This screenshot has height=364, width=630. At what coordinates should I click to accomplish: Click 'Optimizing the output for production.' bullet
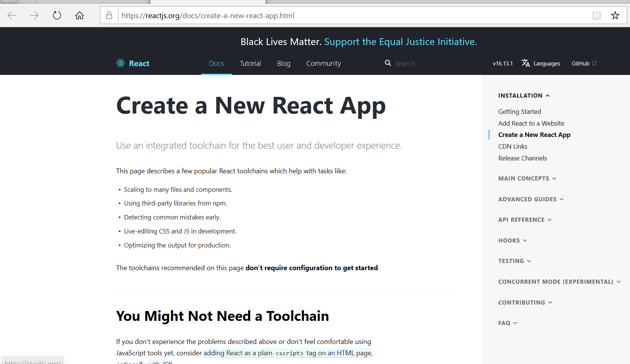177,245
